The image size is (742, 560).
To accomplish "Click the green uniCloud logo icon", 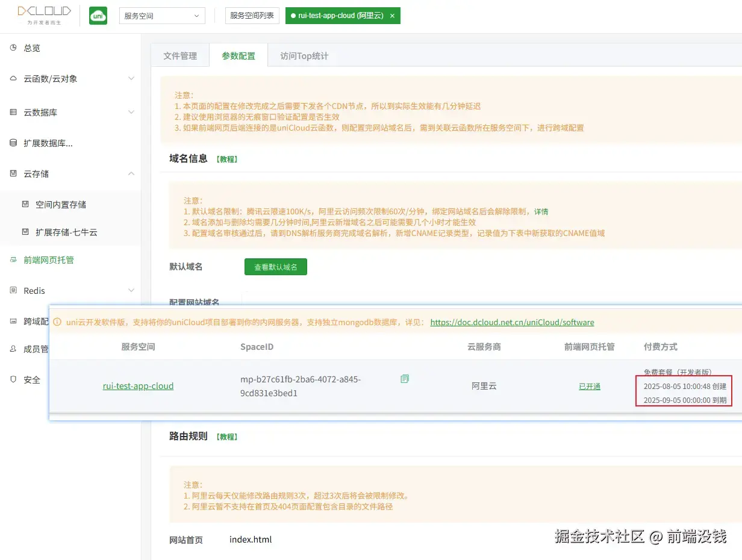I will point(98,16).
